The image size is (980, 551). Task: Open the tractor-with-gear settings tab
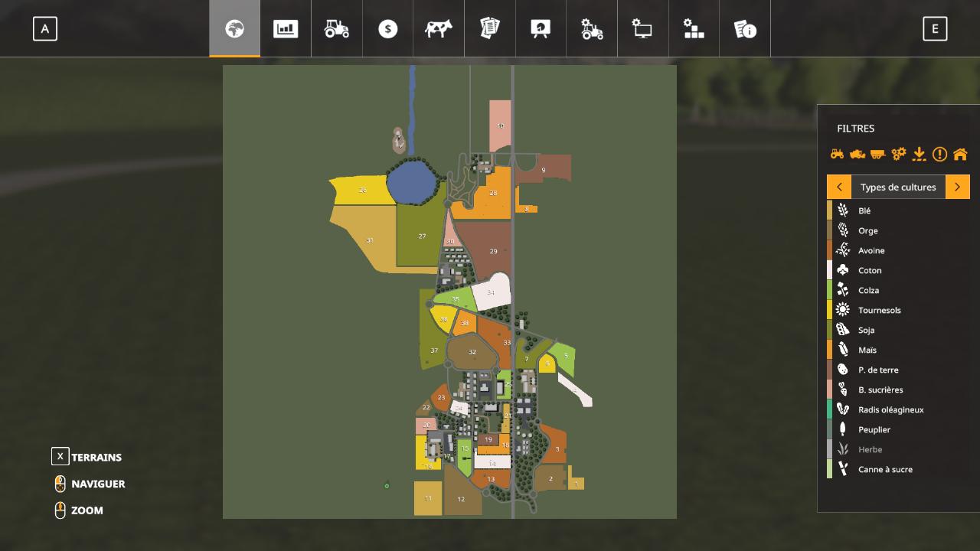click(592, 28)
